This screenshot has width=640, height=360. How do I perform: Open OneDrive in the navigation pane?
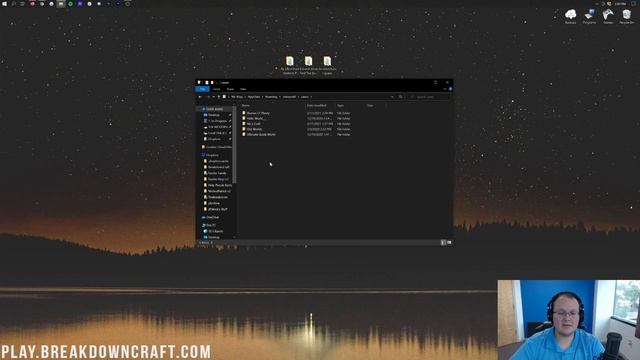[x=212, y=217]
